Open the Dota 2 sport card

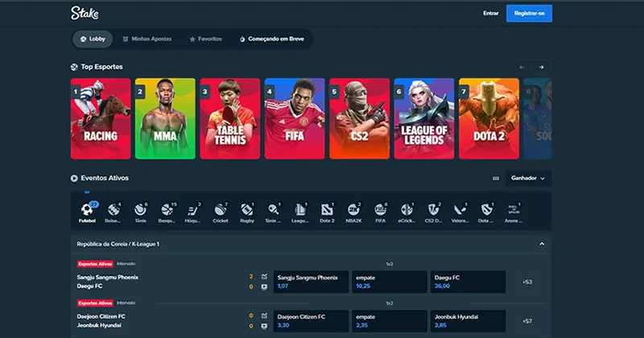[x=489, y=118]
